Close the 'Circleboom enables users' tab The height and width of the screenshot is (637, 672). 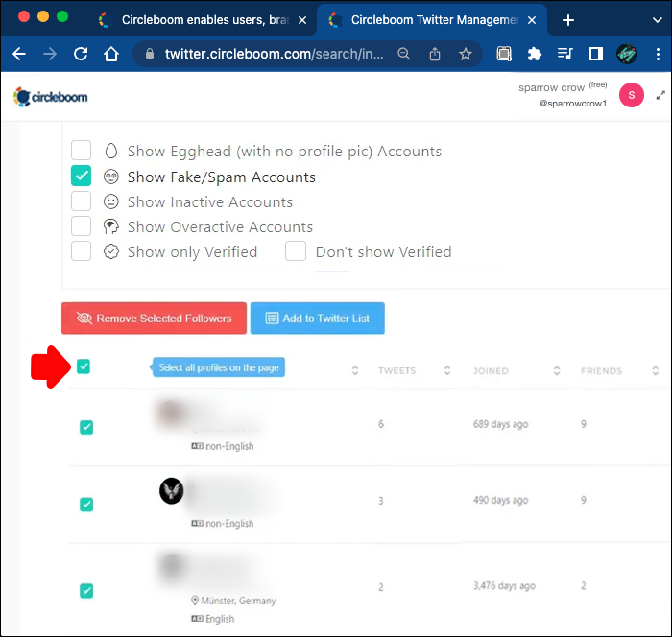pyautogui.click(x=302, y=20)
